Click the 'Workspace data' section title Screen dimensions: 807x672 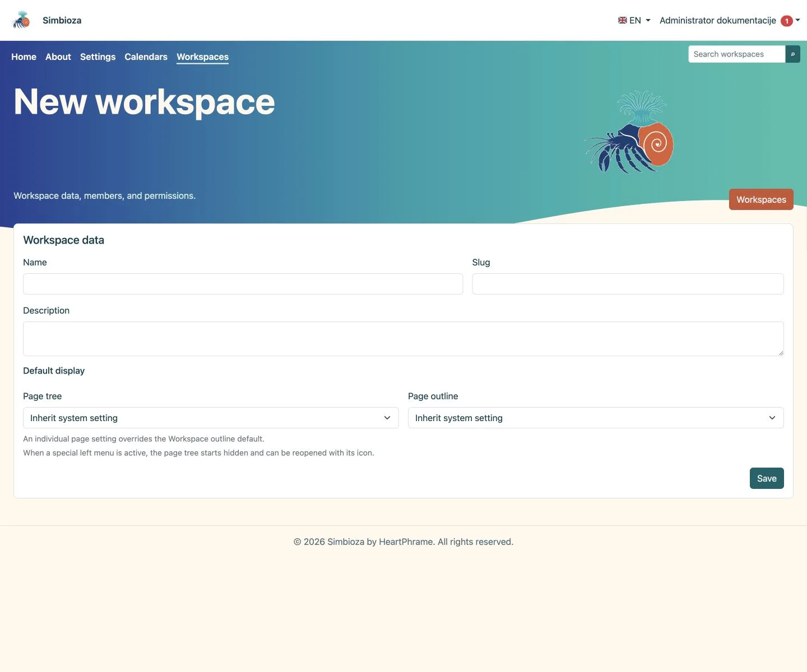[63, 240]
